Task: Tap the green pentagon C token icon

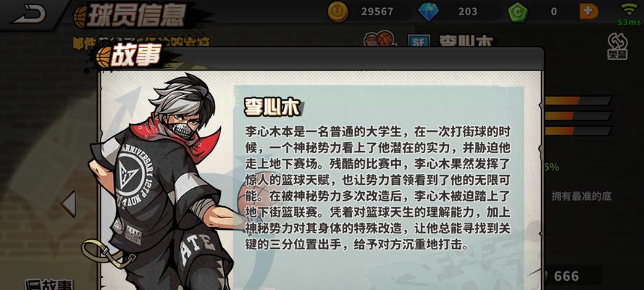Action: click(518, 12)
